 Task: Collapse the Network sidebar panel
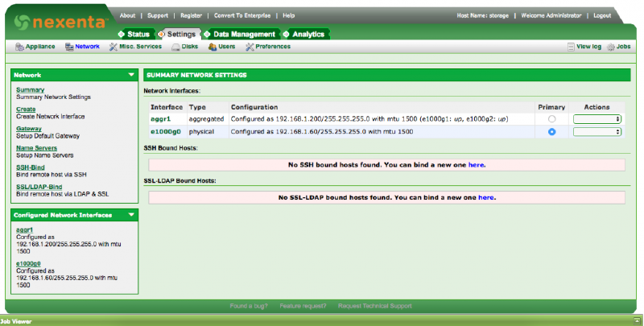pyautogui.click(x=131, y=75)
